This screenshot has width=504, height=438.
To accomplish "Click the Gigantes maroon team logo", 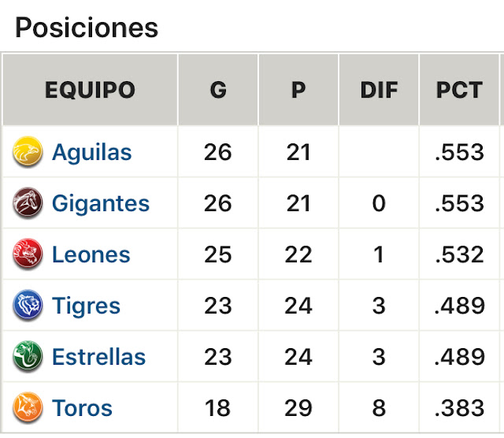I will point(28,202).
